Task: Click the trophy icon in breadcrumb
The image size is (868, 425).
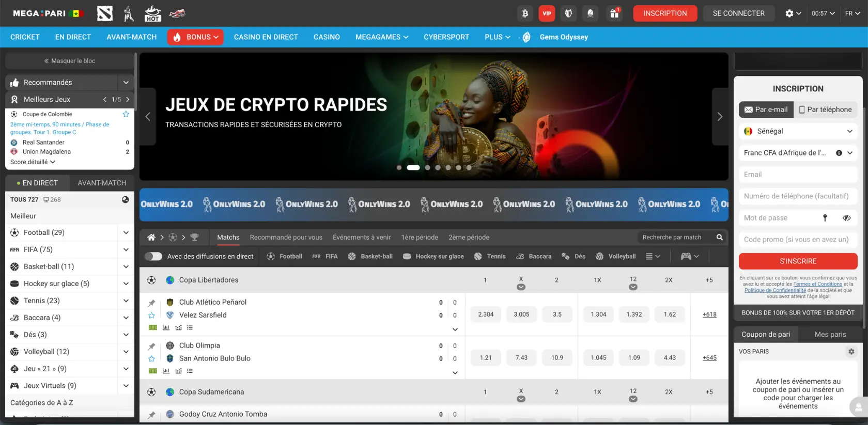Action: [x=194, y=238]
